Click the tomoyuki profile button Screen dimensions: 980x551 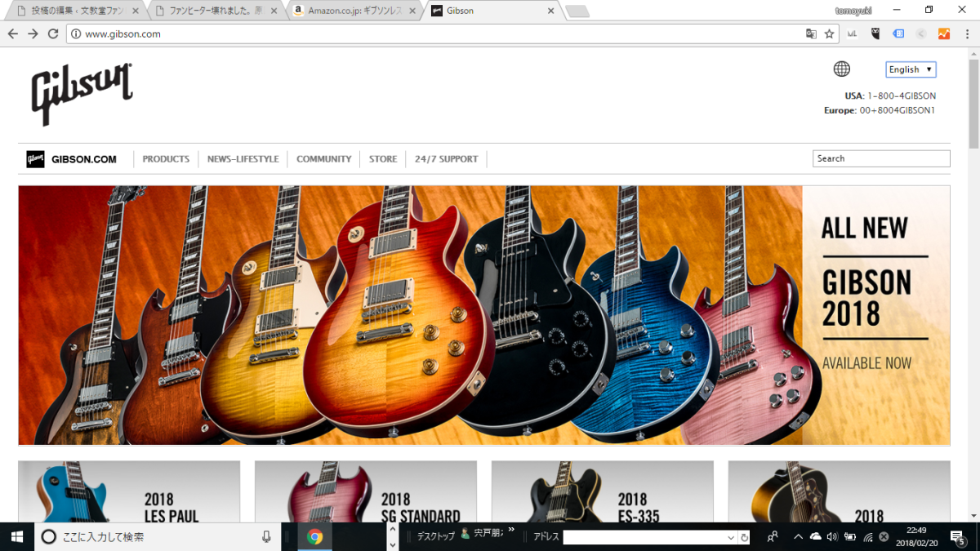853,10
